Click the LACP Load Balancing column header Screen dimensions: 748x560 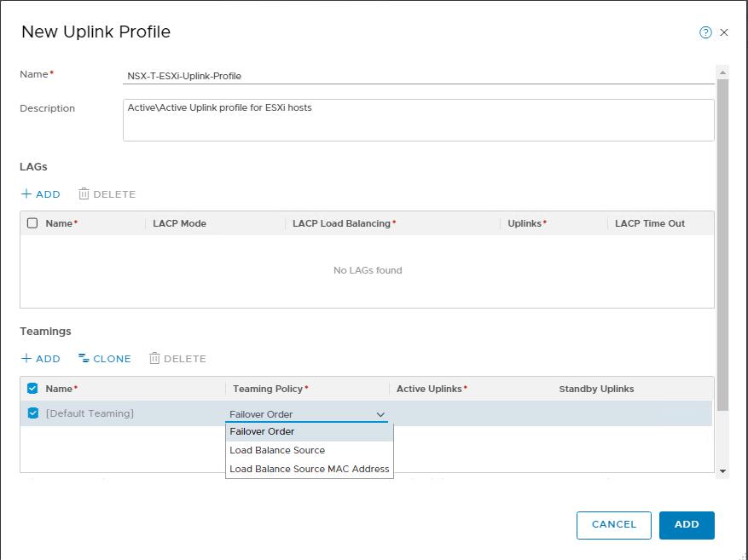(x=344, y=223)
